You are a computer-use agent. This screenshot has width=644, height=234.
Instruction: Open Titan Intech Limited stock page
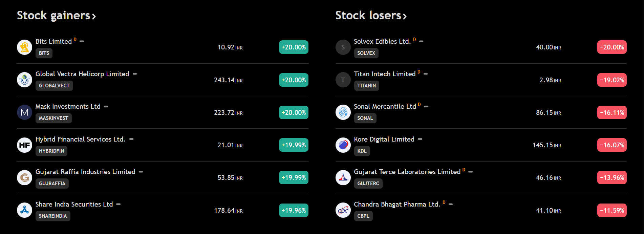tap(385, 74)
